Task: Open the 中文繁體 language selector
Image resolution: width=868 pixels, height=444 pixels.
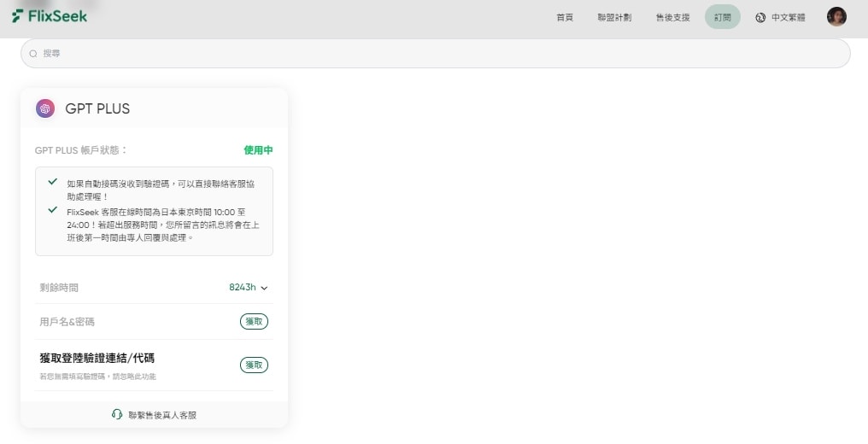Action: (789, 18)
